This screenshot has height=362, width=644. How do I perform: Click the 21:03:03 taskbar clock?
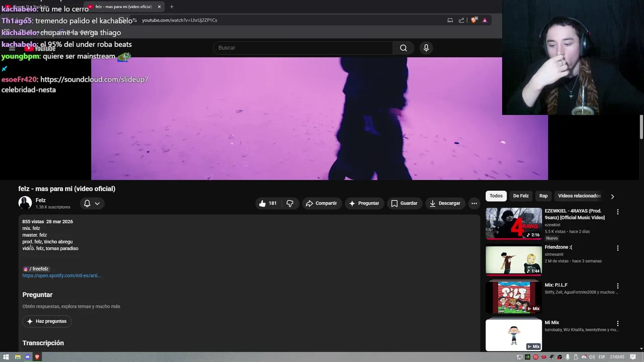[x=617, y=357]
